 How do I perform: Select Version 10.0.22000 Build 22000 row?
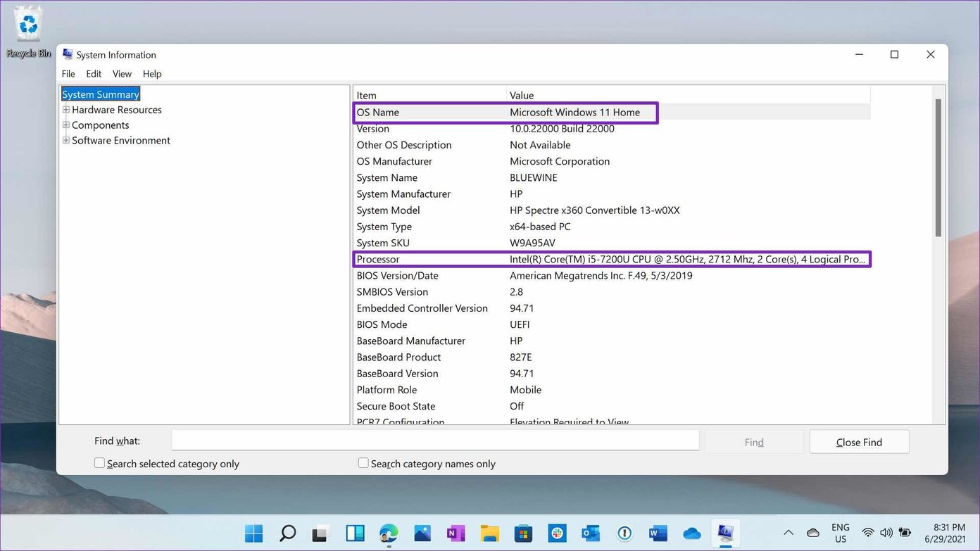click(x=612, y=129)
